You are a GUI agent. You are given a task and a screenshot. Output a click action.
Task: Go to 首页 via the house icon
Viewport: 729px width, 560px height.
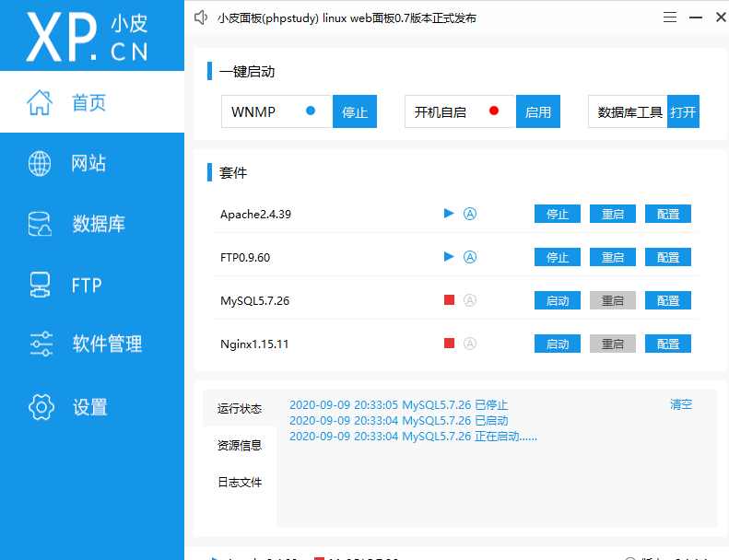(40, 102)
